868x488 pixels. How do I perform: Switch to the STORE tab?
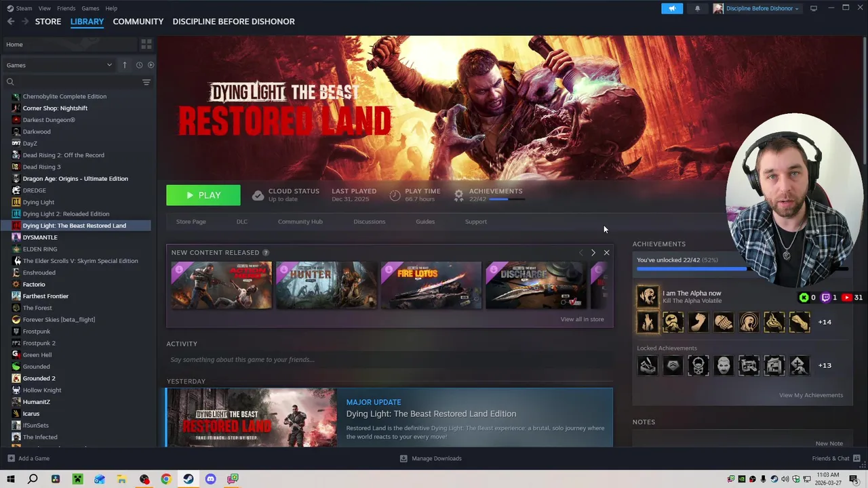(x=48, y=22)
